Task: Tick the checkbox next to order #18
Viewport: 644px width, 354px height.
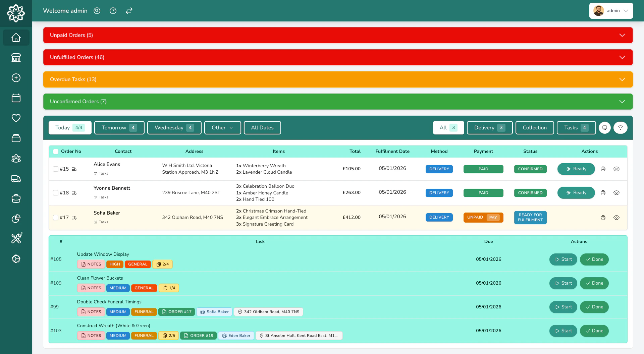Action: pyautogui.click(x=56, y=193)
